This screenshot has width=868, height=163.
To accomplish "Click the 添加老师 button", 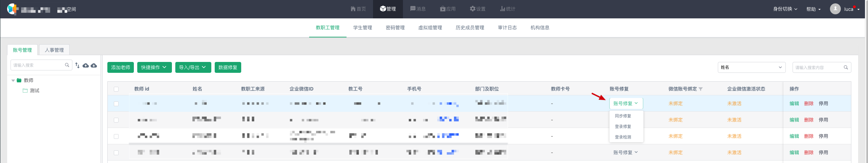I will (x=121, y=67).
